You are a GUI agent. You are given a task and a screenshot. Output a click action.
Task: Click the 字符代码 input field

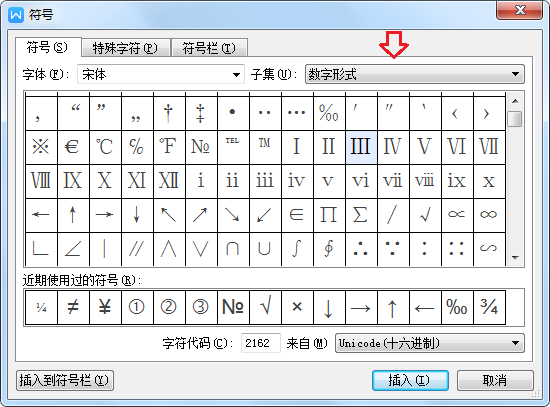coord(261,343)
